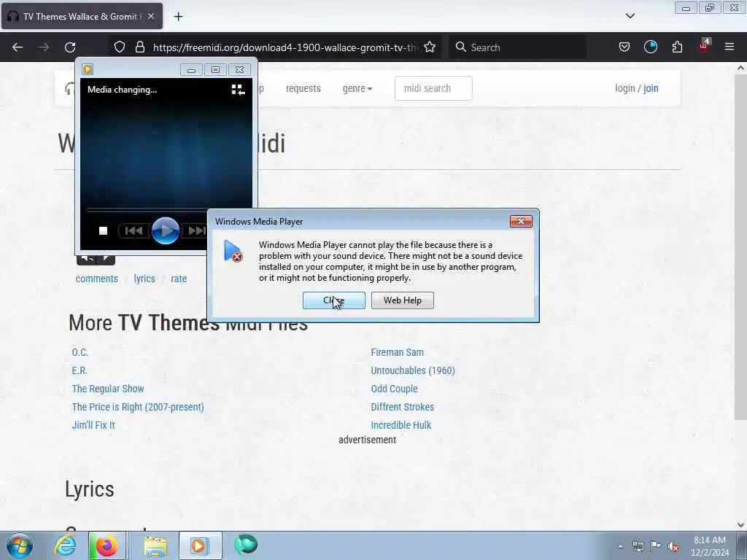This screenshot has width=747, height=560.
Task: Focus the midi search field
Action: click(x=433, y=88)
